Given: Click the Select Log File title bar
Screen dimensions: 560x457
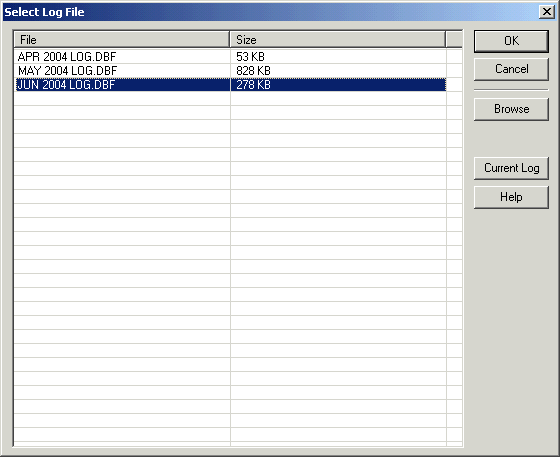Looking at the screenshot, I should [x=270, y=12].
